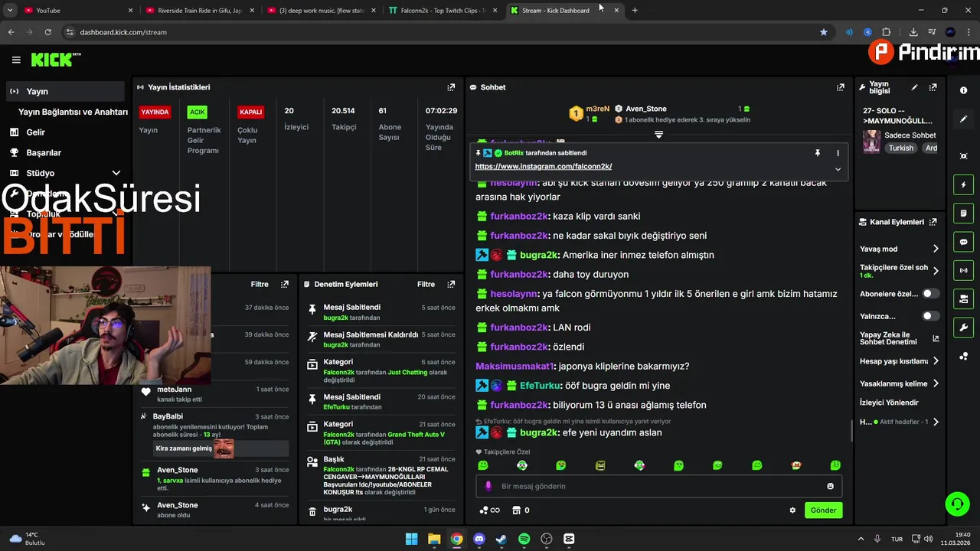Viewport: 980px width, 551px height.
Task: Open the pinned instagram.com/falconn2k link
Action: [543, 166]
